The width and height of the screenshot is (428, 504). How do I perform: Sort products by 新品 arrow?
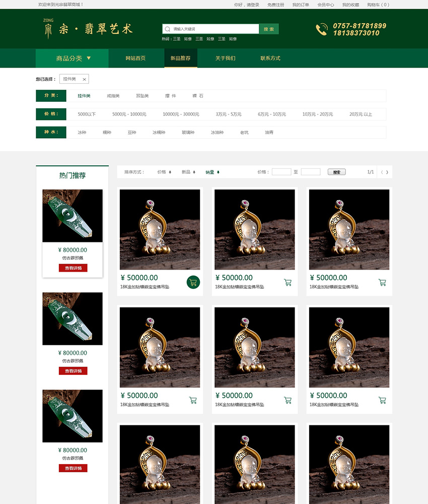(194, 172)
